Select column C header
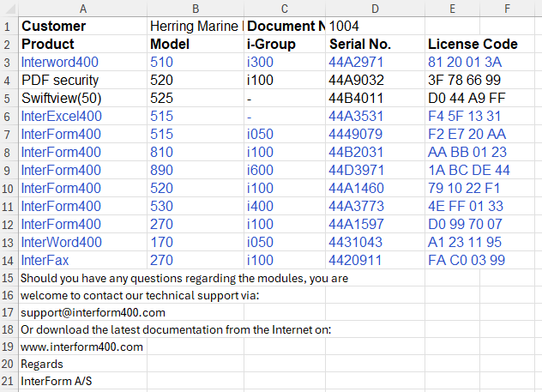 [285, 9]
